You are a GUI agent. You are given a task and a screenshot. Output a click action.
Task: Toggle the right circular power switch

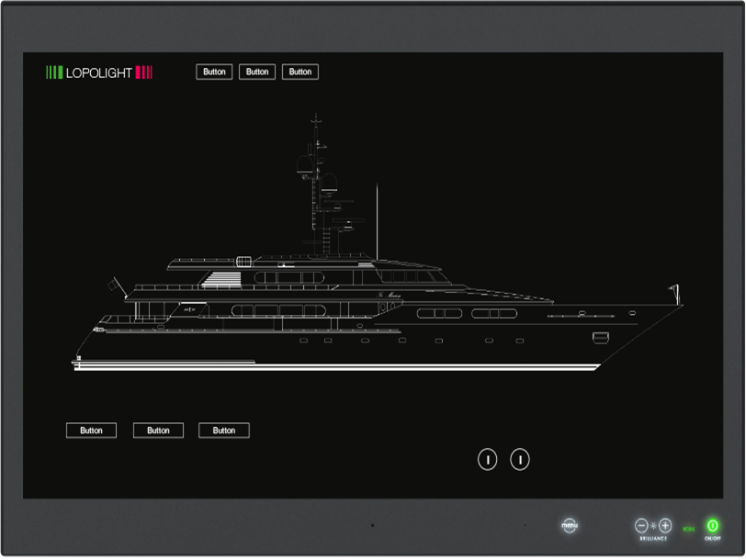click(x=520, y=459)
